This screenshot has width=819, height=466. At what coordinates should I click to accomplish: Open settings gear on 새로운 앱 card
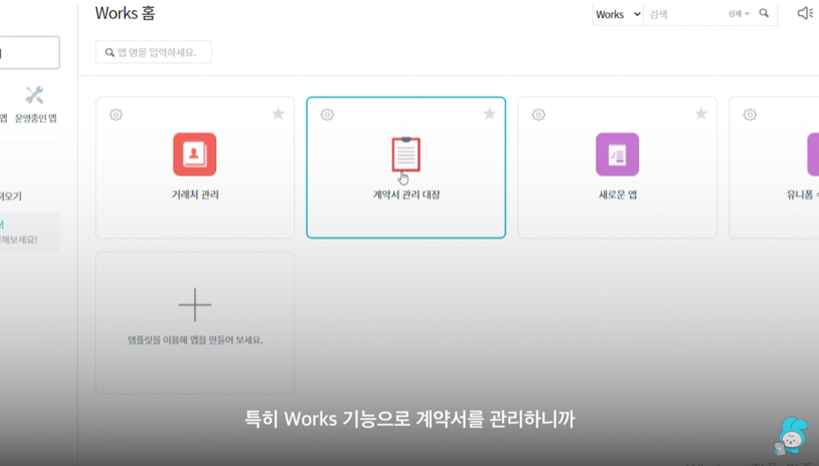pyautogui.click(x=539, y=114)
